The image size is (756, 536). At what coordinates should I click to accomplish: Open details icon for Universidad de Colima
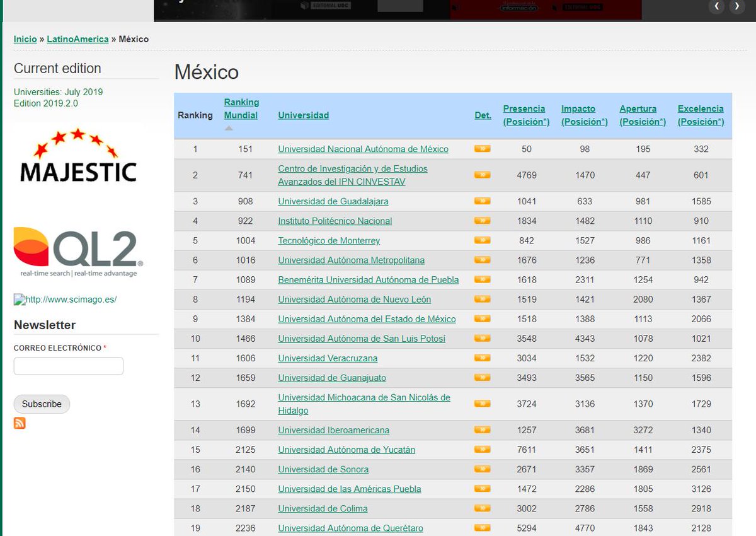(483, 508)
